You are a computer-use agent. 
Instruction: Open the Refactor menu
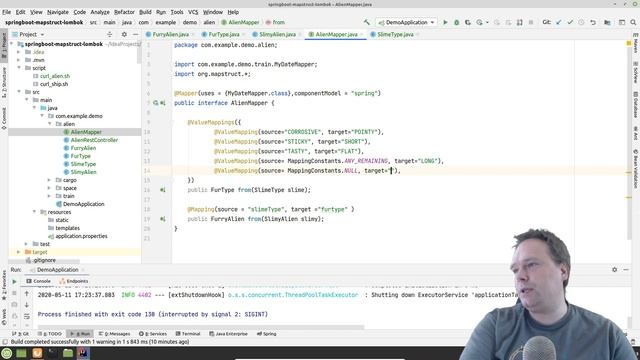(124, 12)
